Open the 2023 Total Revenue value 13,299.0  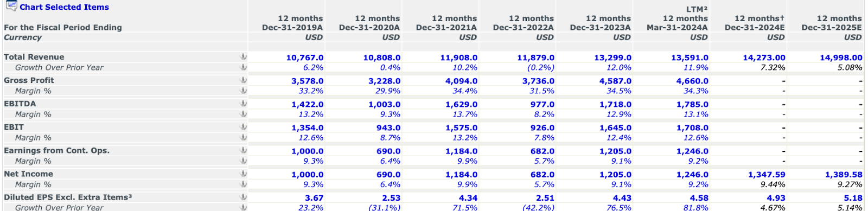click(x=613, y=57)
